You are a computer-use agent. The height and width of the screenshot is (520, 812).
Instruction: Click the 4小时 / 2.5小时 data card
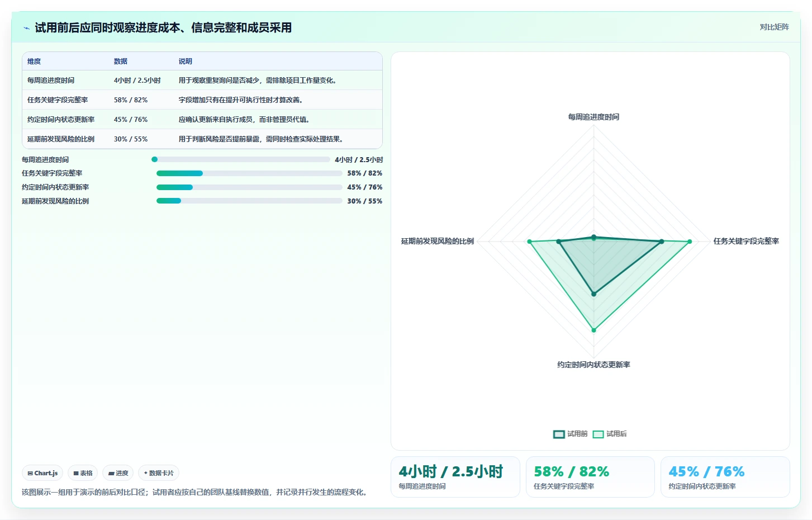coord(455,477)
